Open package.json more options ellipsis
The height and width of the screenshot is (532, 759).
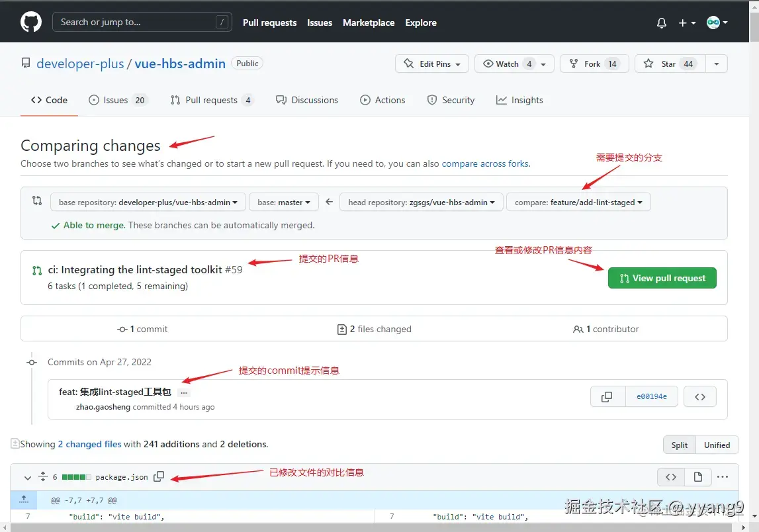pos(722,477)
